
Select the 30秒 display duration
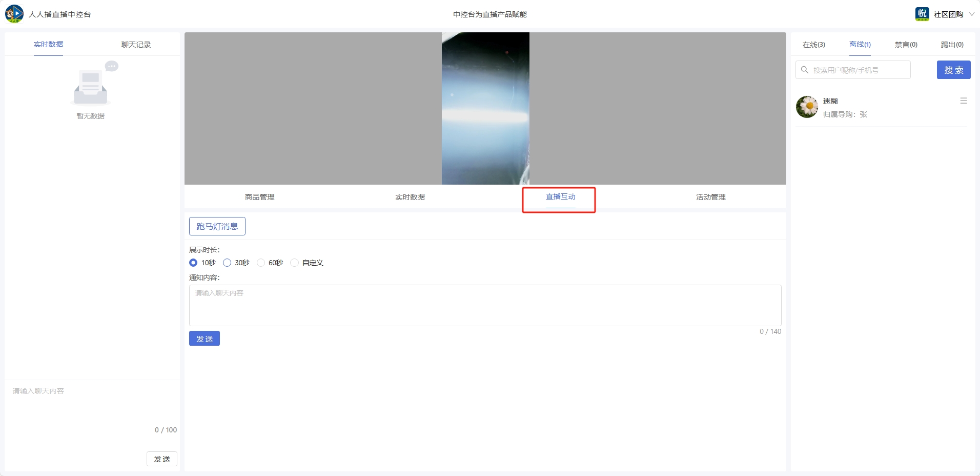pyautogui.click(x=227, y=263)
